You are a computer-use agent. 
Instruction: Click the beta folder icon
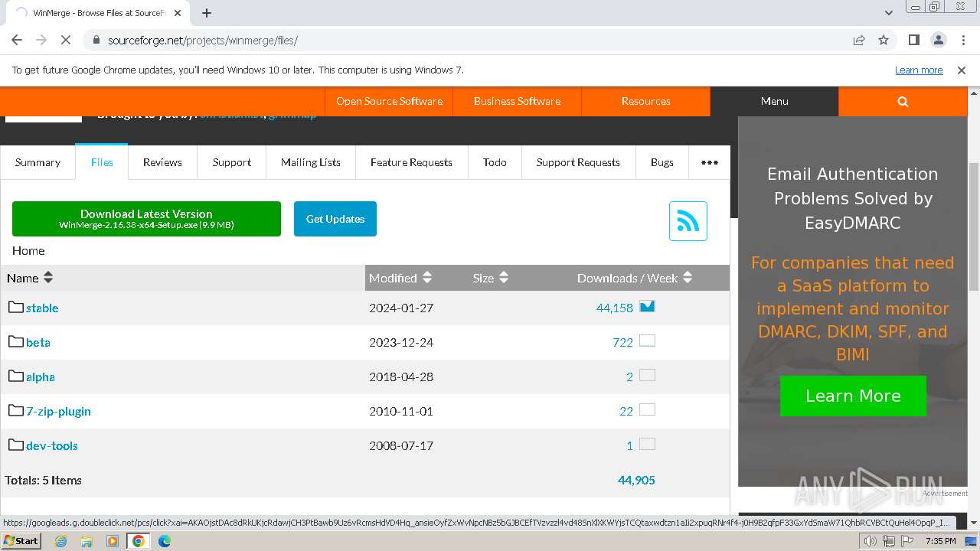[16, 341]
